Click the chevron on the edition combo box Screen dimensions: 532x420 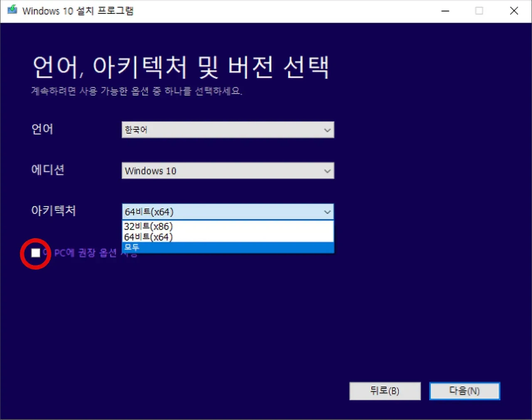tap(327, 170)
